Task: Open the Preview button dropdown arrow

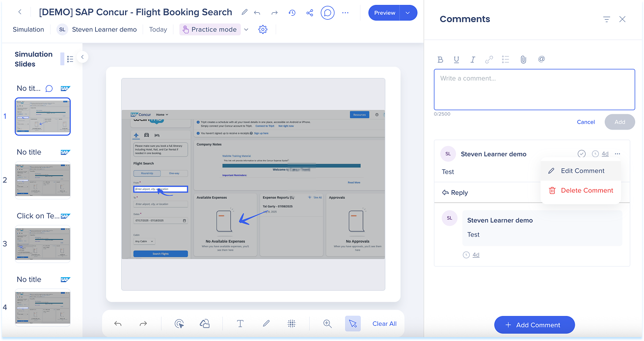Action: click(x=408, y=13)
